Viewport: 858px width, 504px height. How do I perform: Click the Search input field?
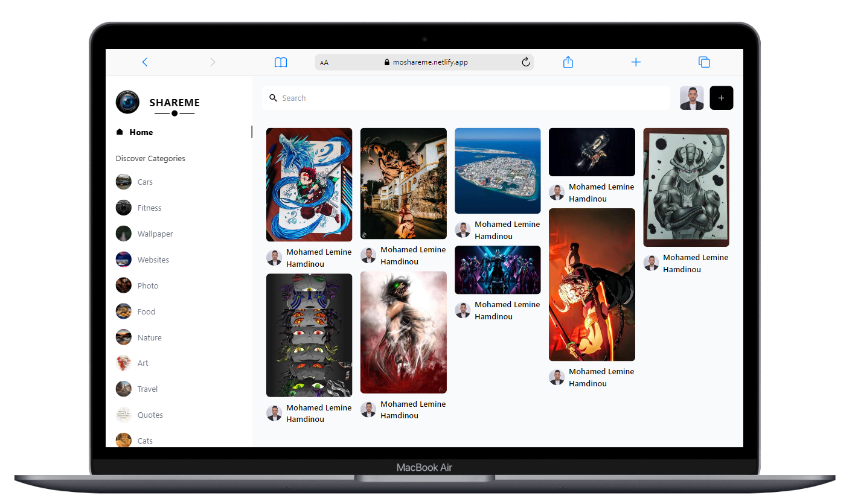466,98
